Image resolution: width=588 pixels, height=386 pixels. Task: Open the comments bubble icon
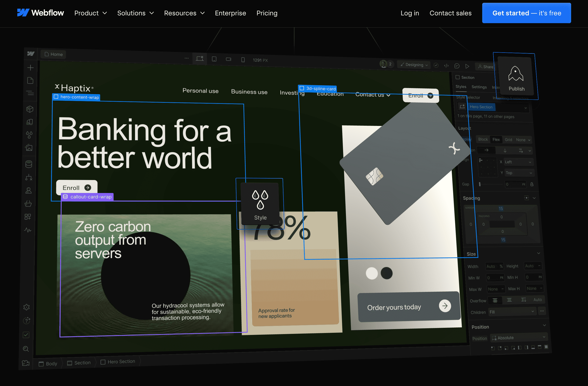coord(457,66)
